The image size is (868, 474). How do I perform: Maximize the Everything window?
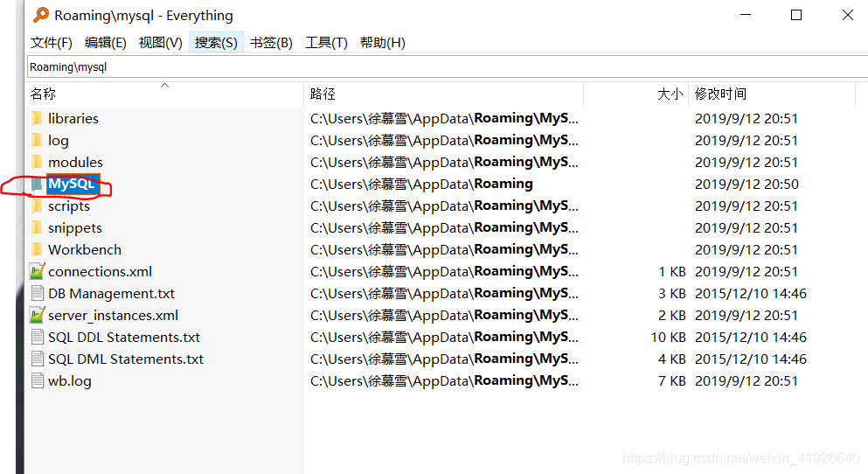[796, 15]
